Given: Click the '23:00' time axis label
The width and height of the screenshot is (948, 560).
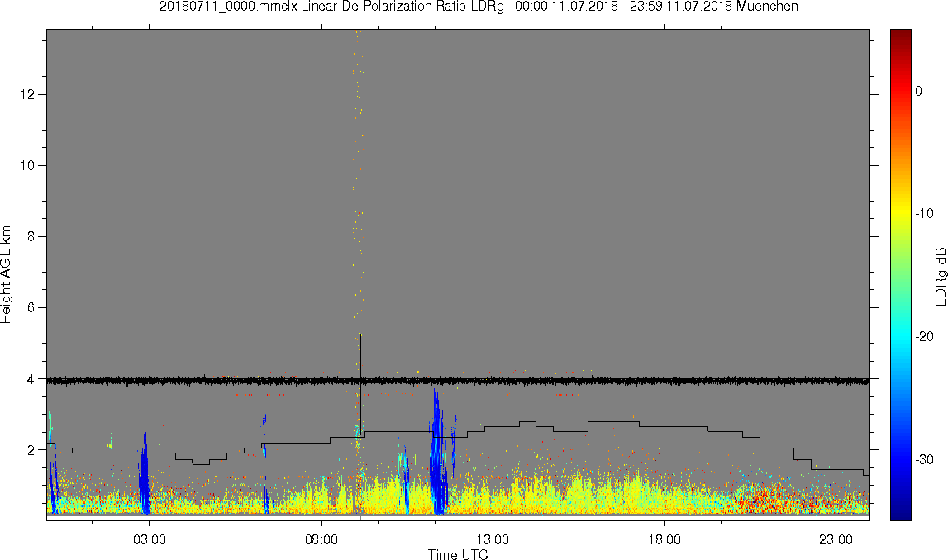Looking at the screenshot, I should click(x=836, y=539).
